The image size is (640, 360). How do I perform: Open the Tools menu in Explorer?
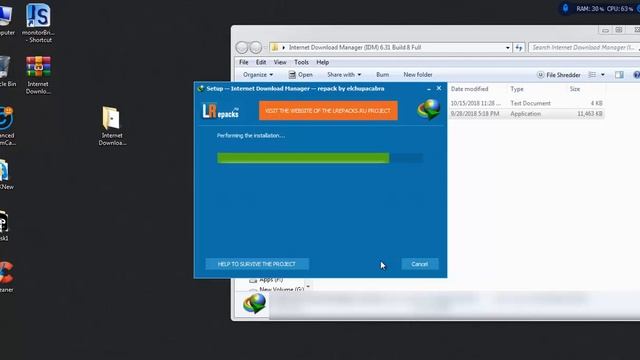pos(301,62)
